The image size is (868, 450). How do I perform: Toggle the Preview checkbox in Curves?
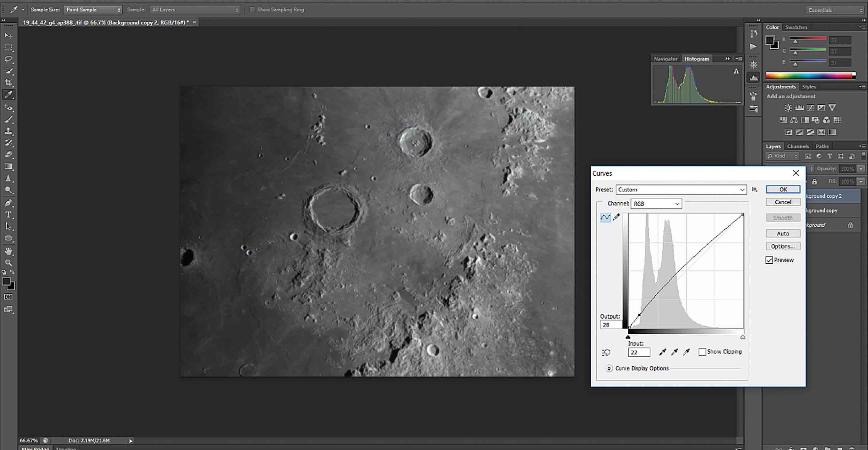(769, 260)
